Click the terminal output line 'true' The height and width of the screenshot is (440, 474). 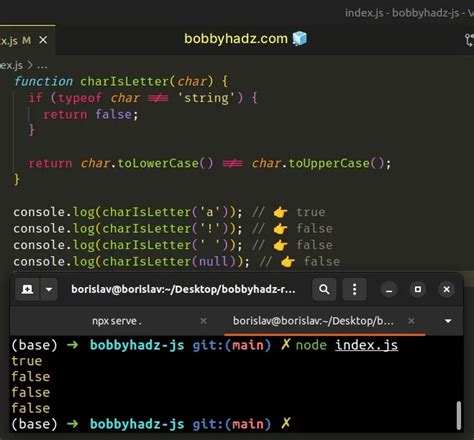point(27,361)
